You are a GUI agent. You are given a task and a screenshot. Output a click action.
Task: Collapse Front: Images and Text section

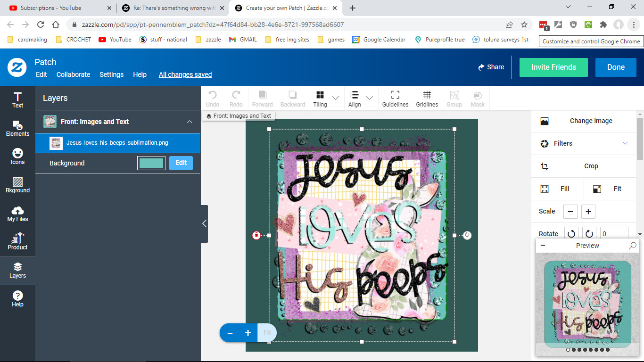190,122
